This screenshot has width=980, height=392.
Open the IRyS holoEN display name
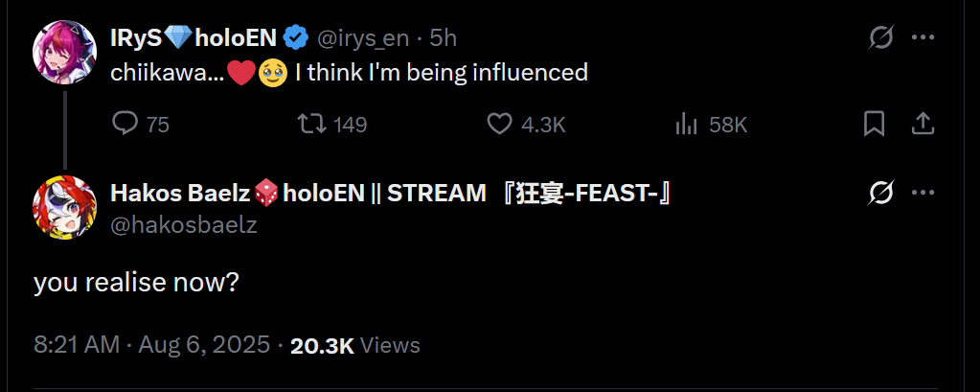click(194, 38)
